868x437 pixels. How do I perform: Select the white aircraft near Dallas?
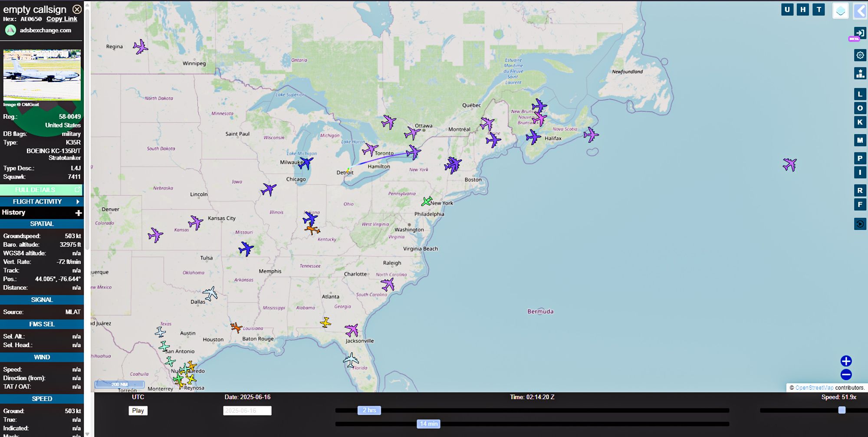click(x=210, y=294)
